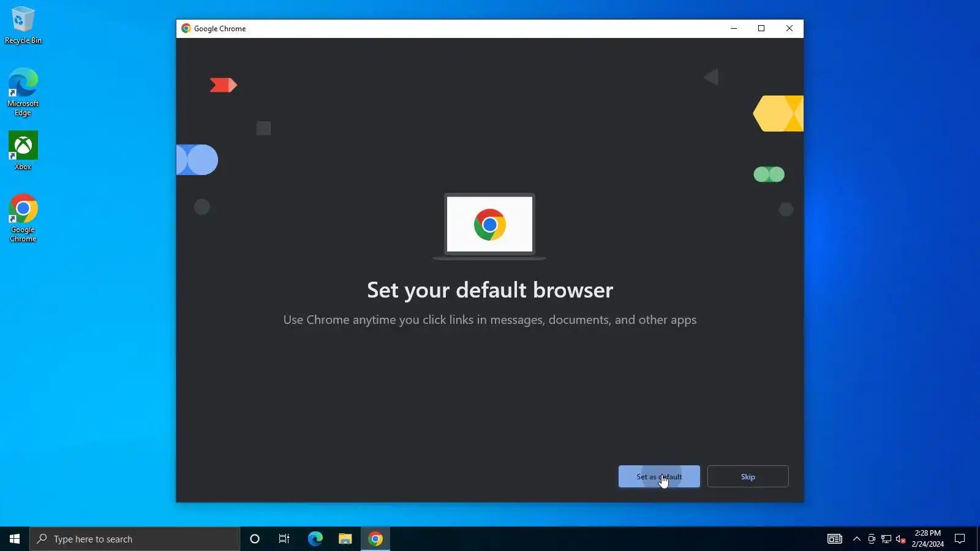Viewport: 980px width, 551px height.
Task: Open File Explorer from the taskbar
Action: pyautogui.click(x=345, y=539)
